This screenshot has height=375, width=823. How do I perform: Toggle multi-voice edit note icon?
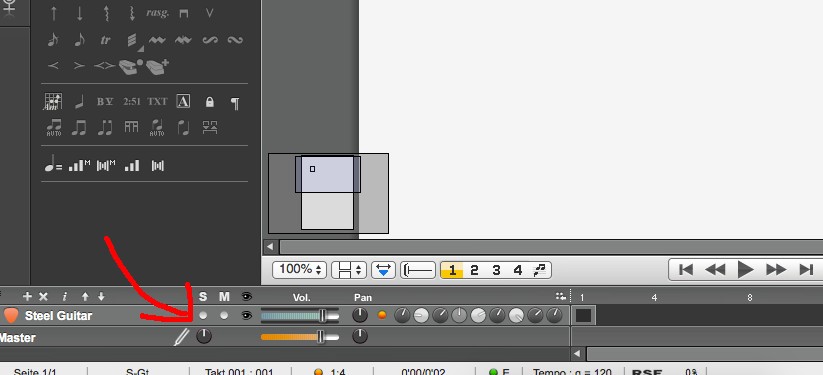[x=539, y=270]
